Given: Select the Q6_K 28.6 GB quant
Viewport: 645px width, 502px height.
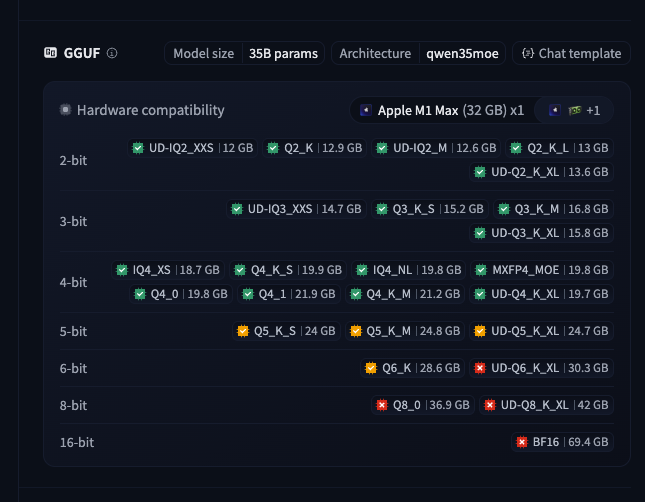Looking at the screenshot, I should [412, 368].
